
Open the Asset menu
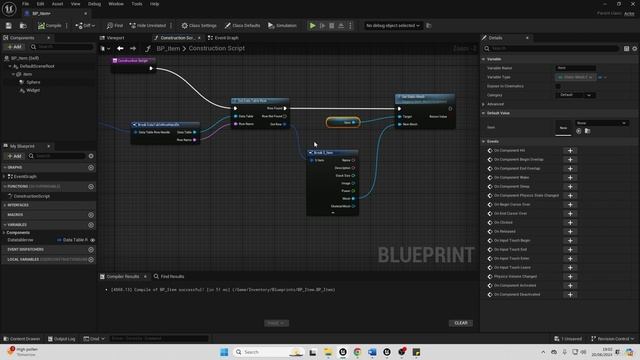(x=57, y=4)
